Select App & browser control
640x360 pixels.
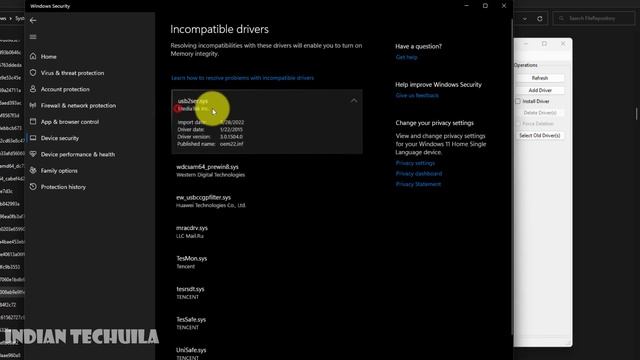coord(69,122)
